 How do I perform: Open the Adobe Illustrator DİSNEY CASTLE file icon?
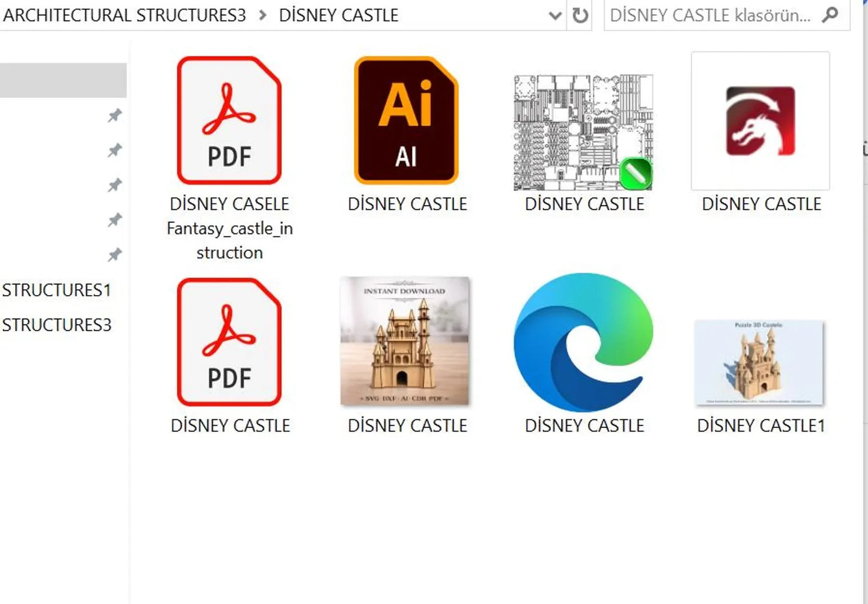pyautogui.click(x=406, y=120)
